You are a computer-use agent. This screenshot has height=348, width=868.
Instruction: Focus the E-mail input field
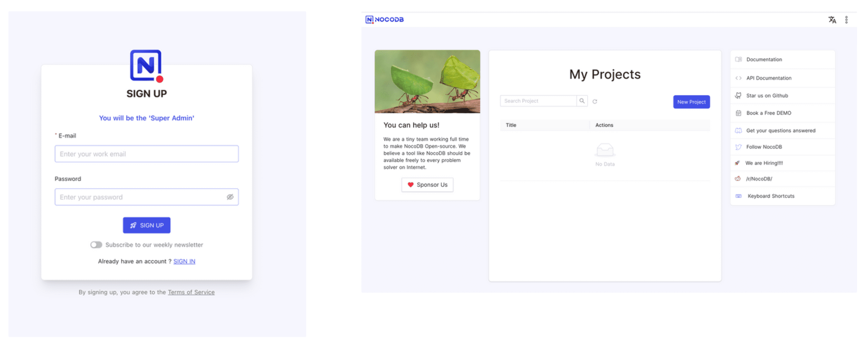tap(147, 154)
